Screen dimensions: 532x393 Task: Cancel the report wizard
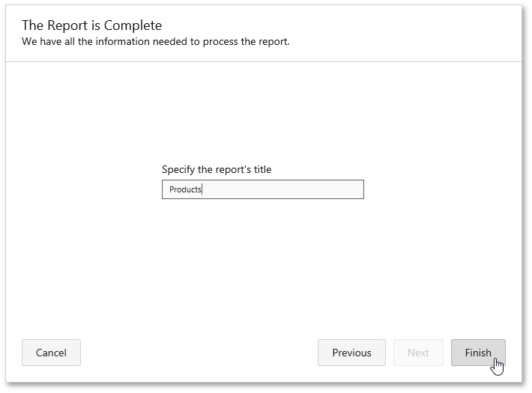[x=51, y=353]
